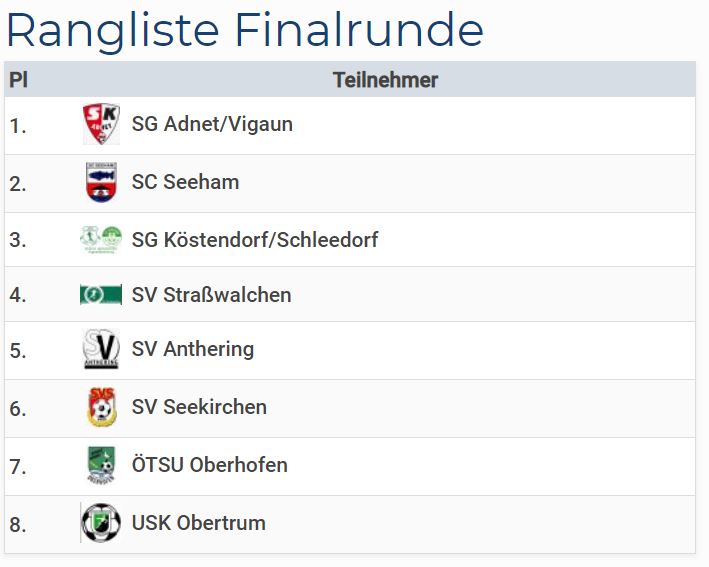Click the ÖTSU Oberhofen club crest
The height and width of the screenshot is (567, 709).
point(100,465)
